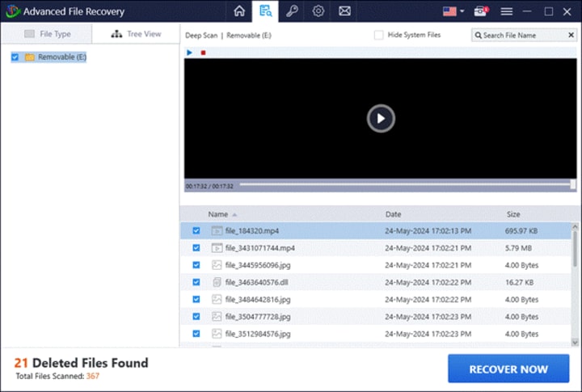Switch to the Tree View tab
The width and height of the screenshot is (582, 392).
[136, 34]
